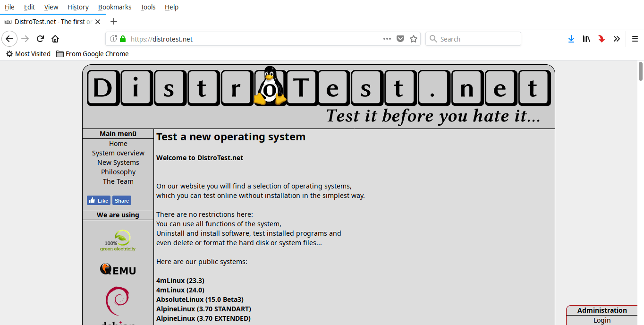
Task: Open the Firefox home page
Action: tap(55, 39)
